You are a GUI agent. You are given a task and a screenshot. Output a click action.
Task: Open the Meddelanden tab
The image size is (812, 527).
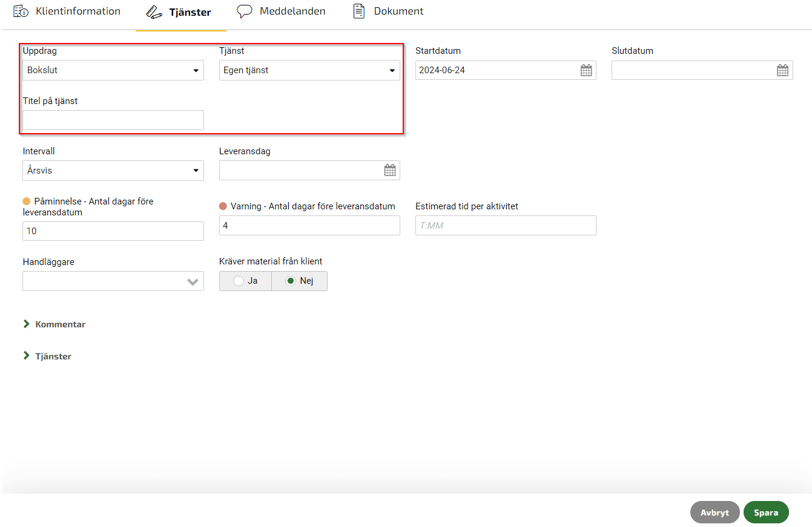(281, 11)
